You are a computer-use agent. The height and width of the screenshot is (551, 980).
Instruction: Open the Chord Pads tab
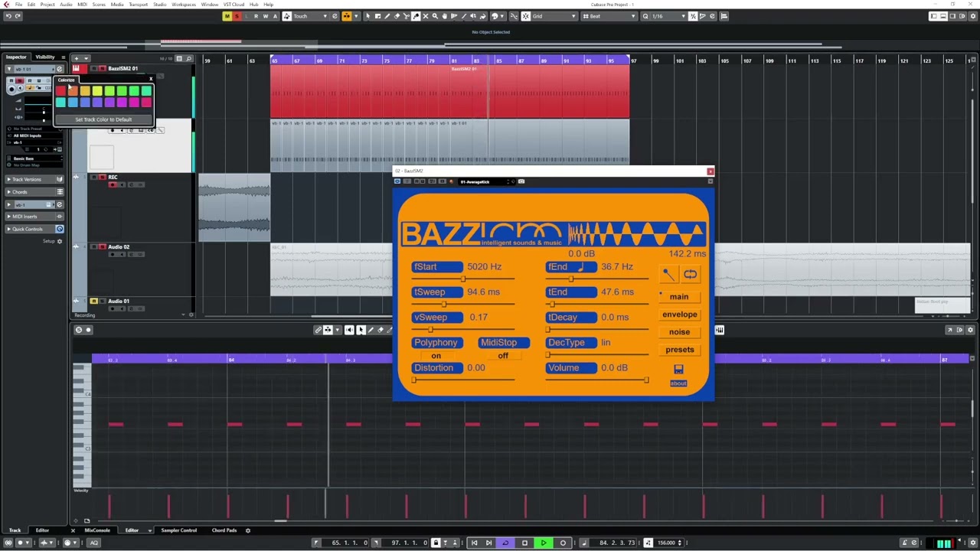coord(224,530)
